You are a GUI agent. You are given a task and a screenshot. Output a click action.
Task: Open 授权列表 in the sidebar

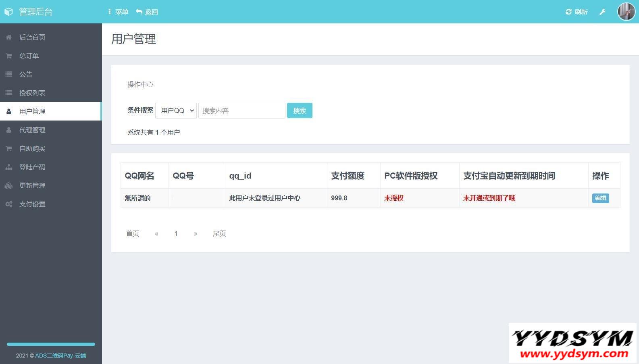tap(32, 93)
